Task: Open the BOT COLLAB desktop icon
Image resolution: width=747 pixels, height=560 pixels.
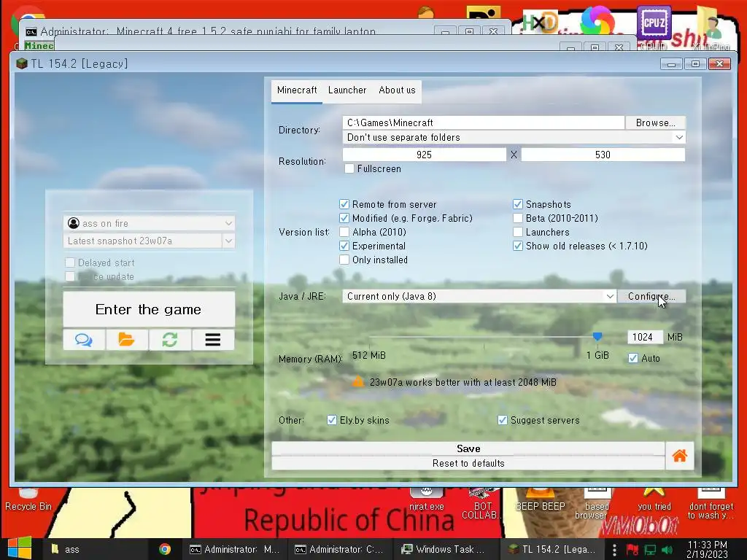Action: tap(482, 504)
